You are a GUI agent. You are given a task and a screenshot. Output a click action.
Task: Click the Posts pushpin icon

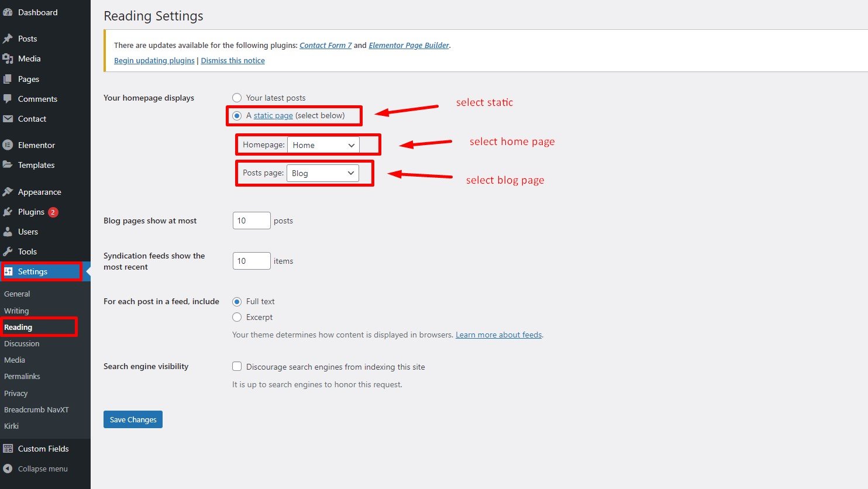pos(8,39)
